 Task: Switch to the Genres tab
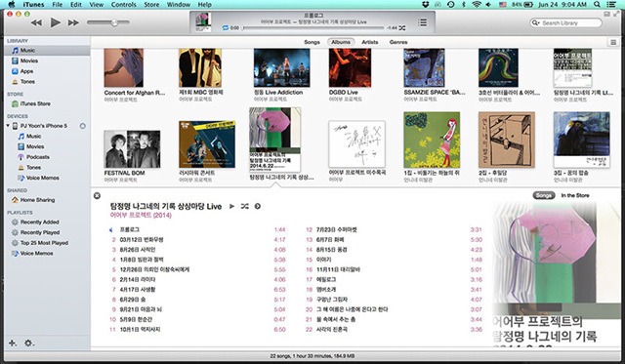(x=398, y=42)
